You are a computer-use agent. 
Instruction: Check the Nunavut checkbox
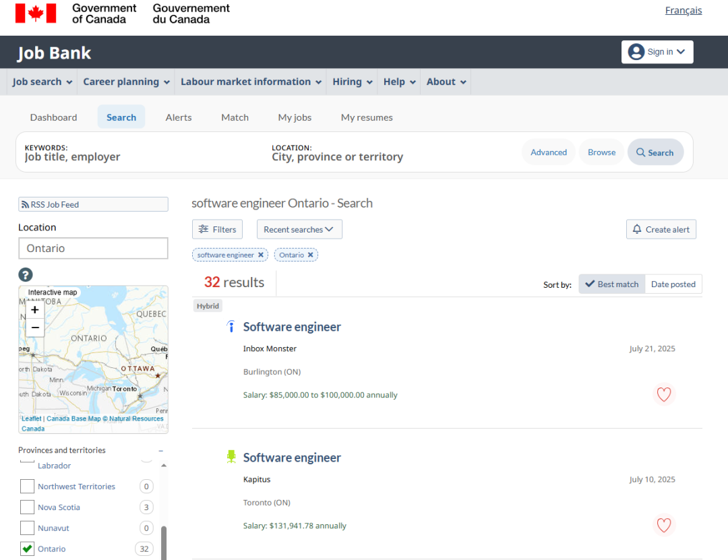pos(28,528)
